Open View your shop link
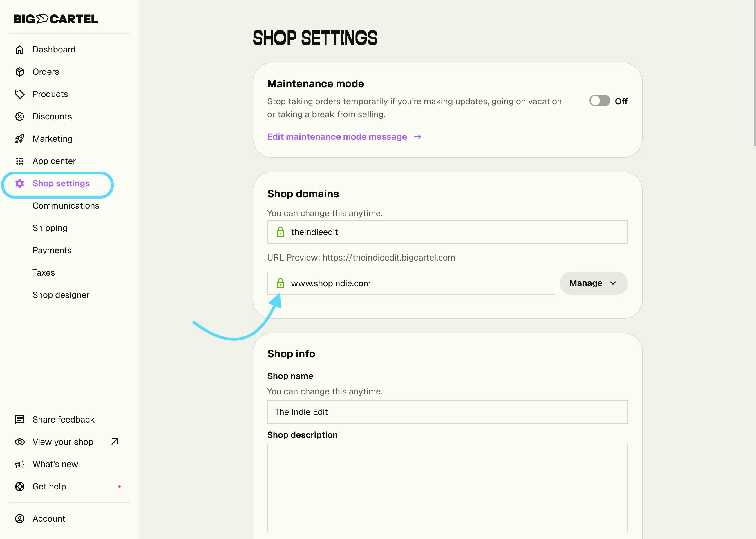 (63, 442)
